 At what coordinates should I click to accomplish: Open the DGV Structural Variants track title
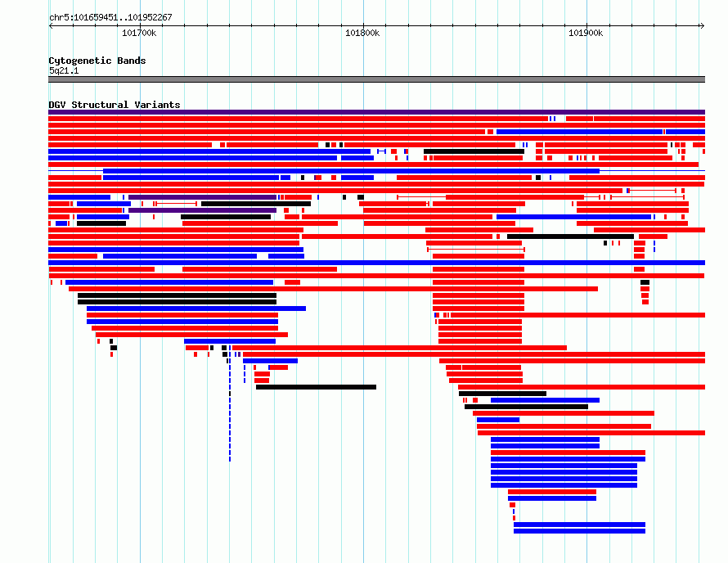115,105
